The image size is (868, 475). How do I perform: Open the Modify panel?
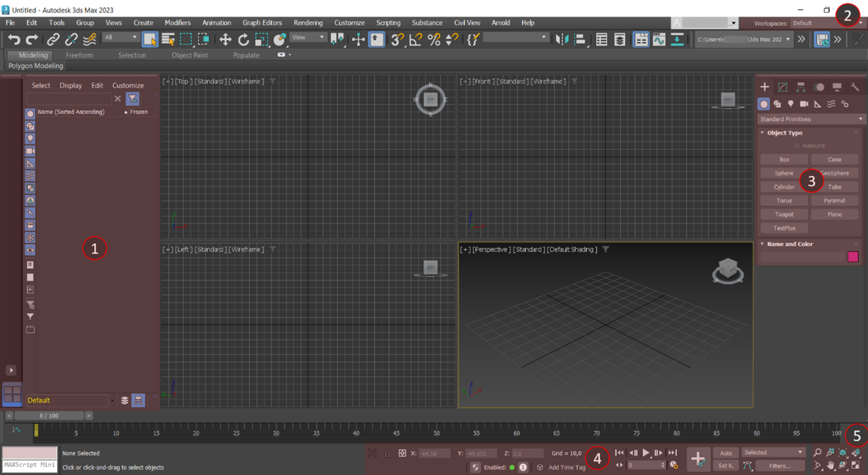coord(783,87)
